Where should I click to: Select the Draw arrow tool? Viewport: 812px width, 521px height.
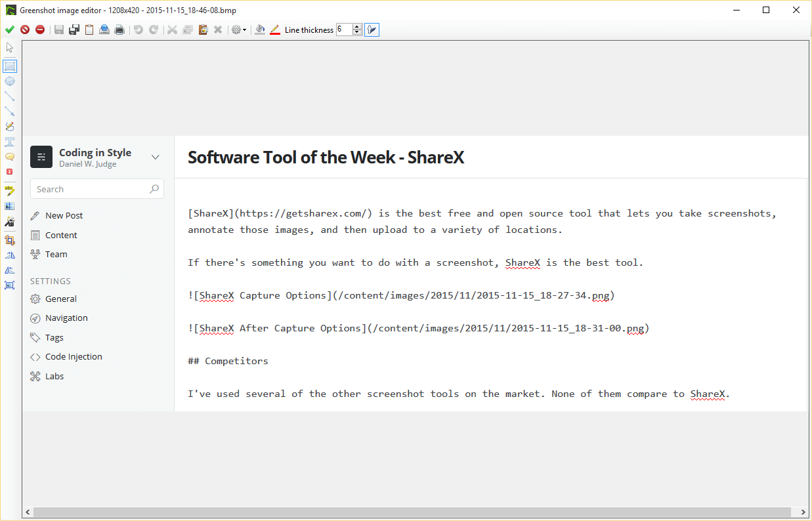coord(10,112)
